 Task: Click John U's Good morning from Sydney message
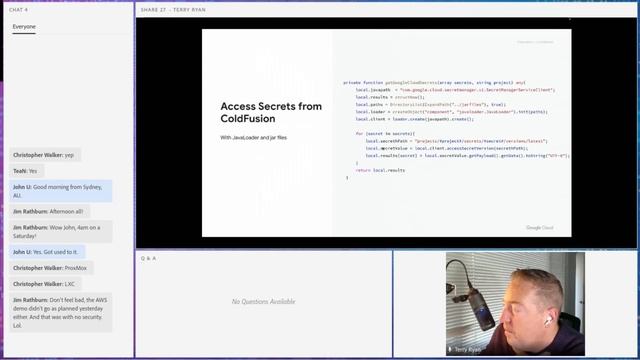(61, 191)
